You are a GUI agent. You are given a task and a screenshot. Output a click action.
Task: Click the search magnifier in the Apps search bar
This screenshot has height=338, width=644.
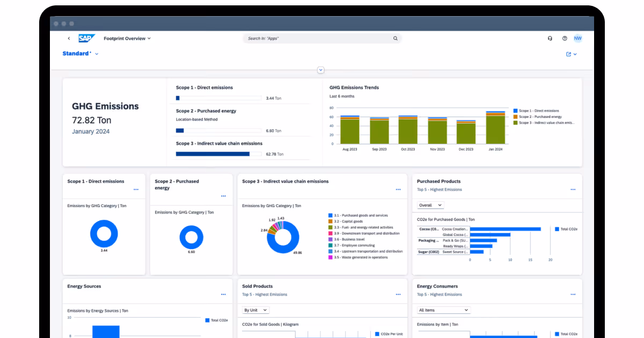(396, 38)
